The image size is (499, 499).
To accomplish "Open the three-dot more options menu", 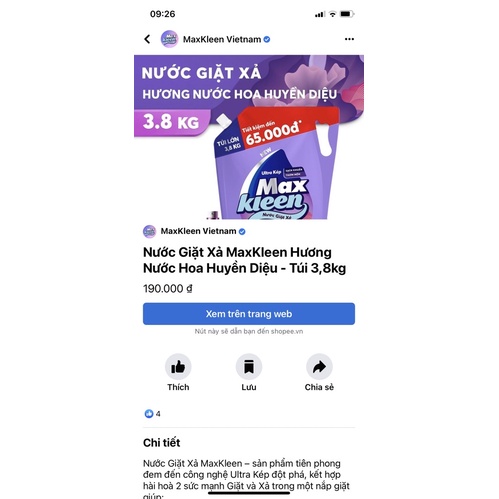I will pos(349,39).
